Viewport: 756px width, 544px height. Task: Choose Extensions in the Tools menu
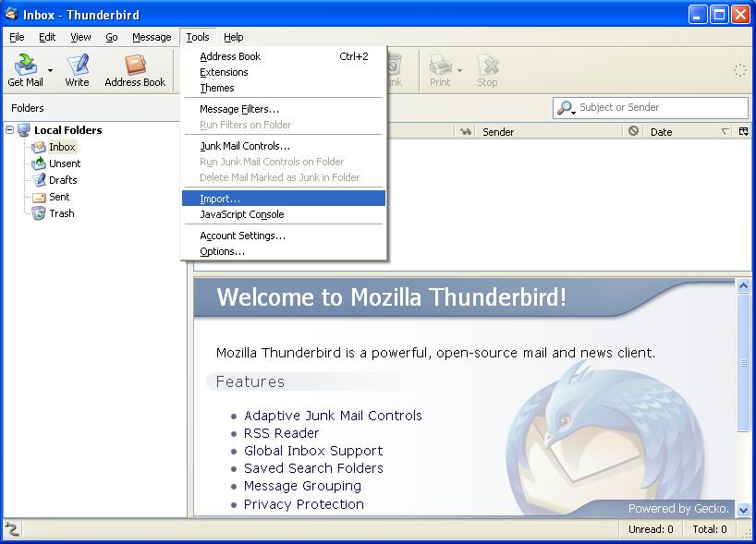tap(284, 72)
